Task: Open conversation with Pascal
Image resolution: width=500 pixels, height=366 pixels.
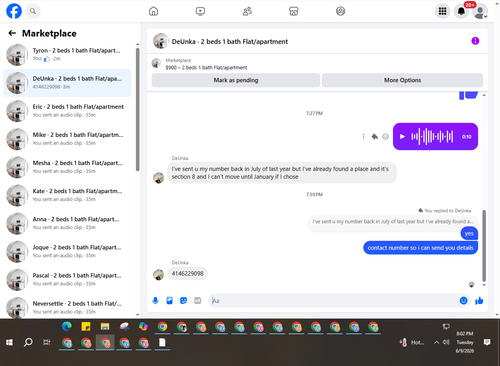Action: [68, 279]
